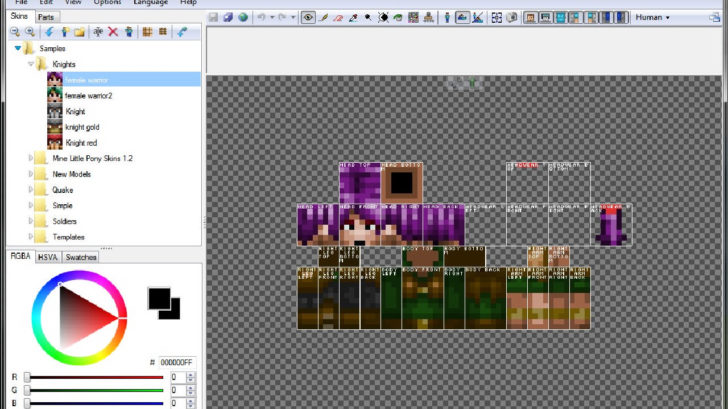Open the Skins tab

point(20,16)
